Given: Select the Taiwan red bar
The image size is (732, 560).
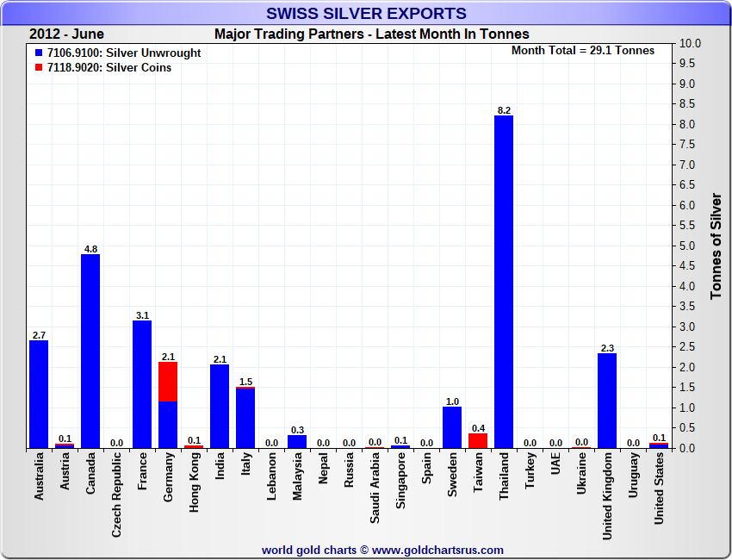Looking at the screenshot, I should tap(478, 441).
